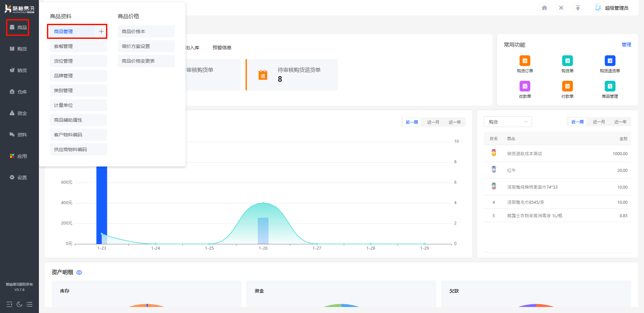Collapse the sidebar with bottom-left icon

coord(9,304)
